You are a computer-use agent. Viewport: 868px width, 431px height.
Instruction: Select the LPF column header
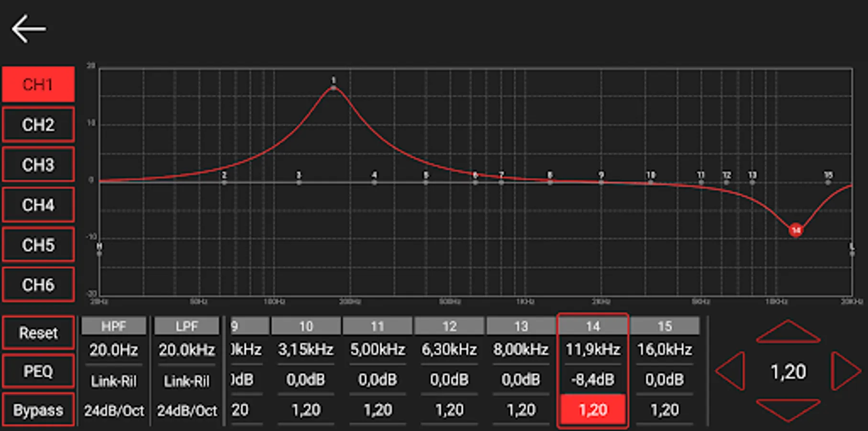pos(187,326)
